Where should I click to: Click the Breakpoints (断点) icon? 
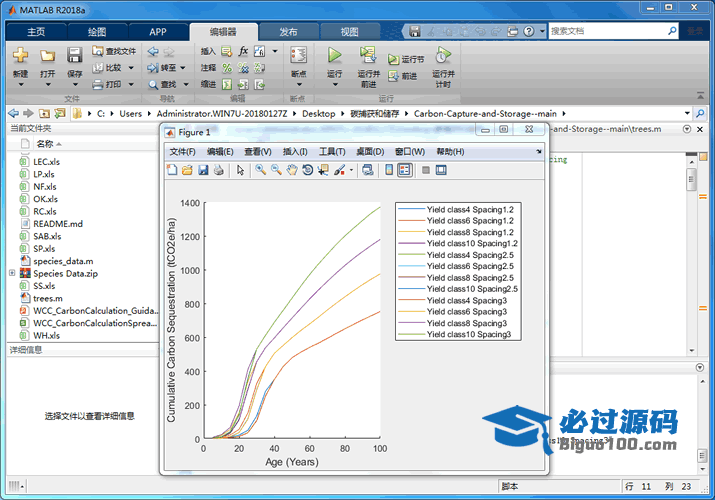[299, 56]
